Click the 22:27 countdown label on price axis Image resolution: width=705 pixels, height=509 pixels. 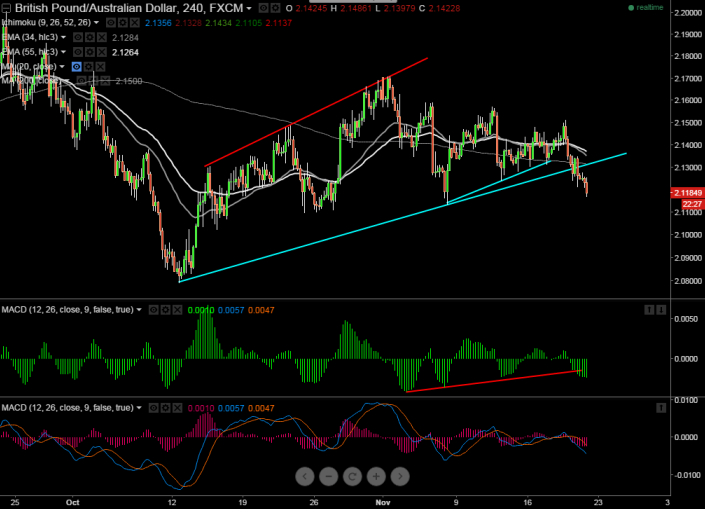pyautogui.click(x=692, y=204)
